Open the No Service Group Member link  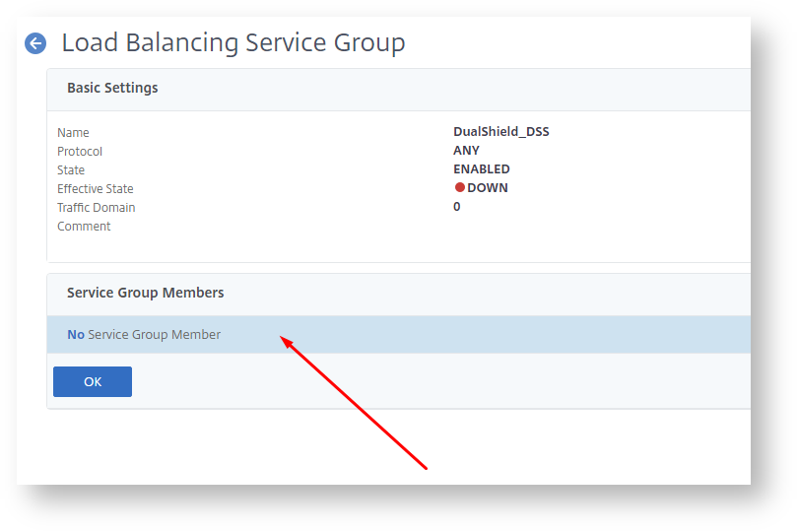click(144, 335)
